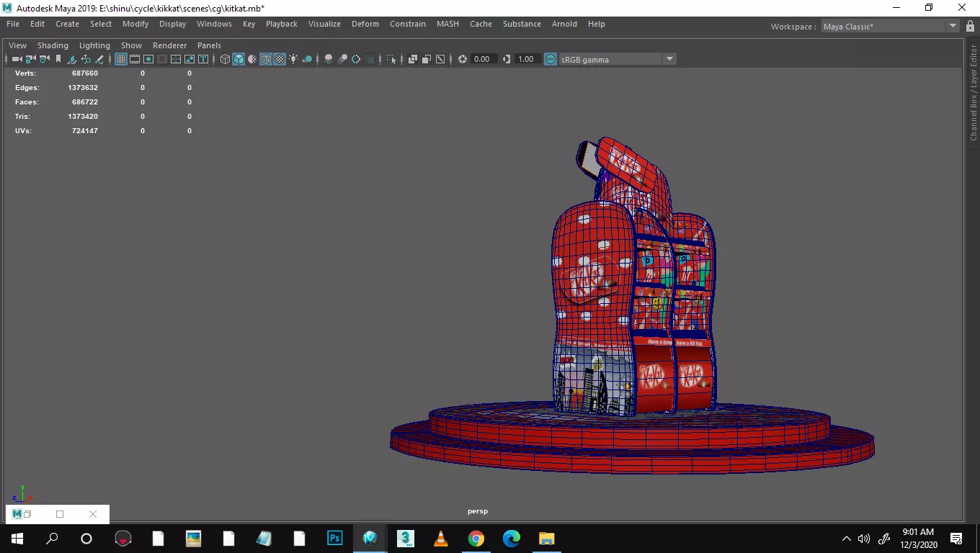The height and width of the screenshot is (553, 980).
Task: Open Photoshop from the taskbar
Action: 335,539
